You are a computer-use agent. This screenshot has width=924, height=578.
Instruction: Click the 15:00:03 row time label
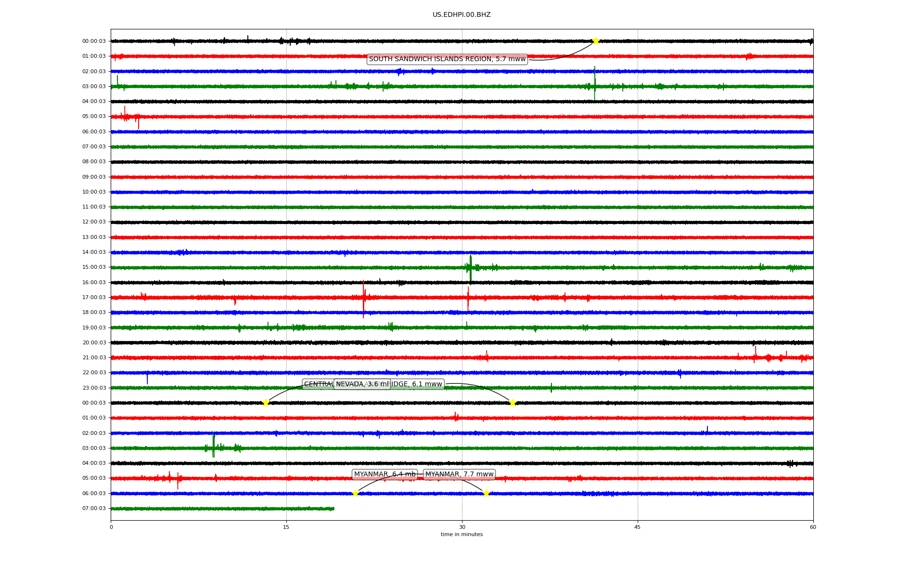point(94,267)
